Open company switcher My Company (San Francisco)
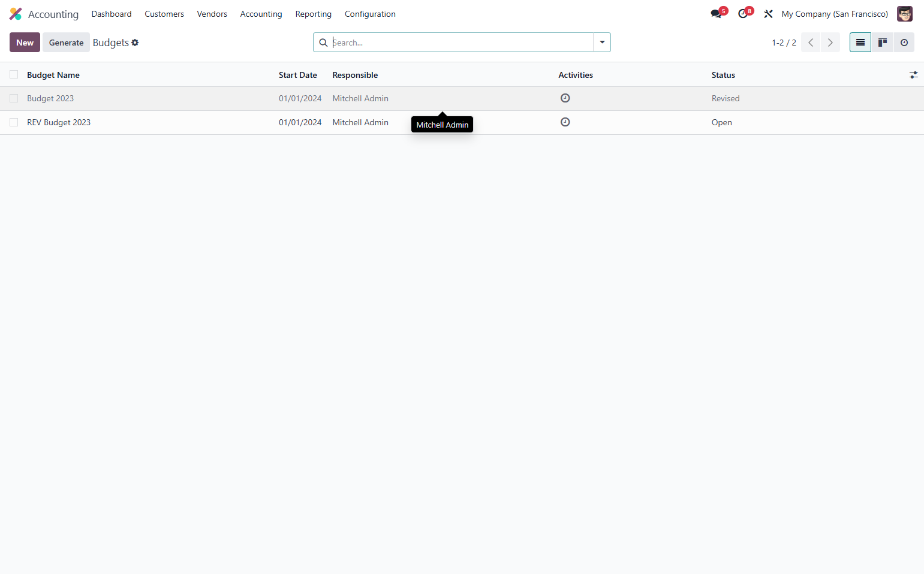 pos(835,14)
